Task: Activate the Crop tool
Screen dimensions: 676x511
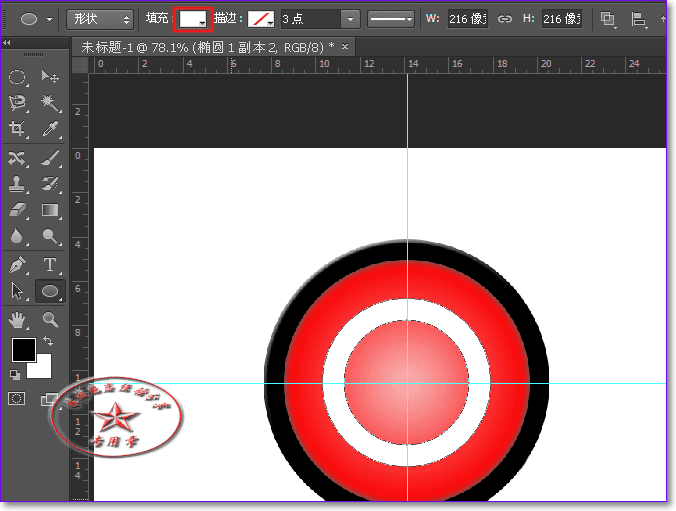Action: coord(17,129)
